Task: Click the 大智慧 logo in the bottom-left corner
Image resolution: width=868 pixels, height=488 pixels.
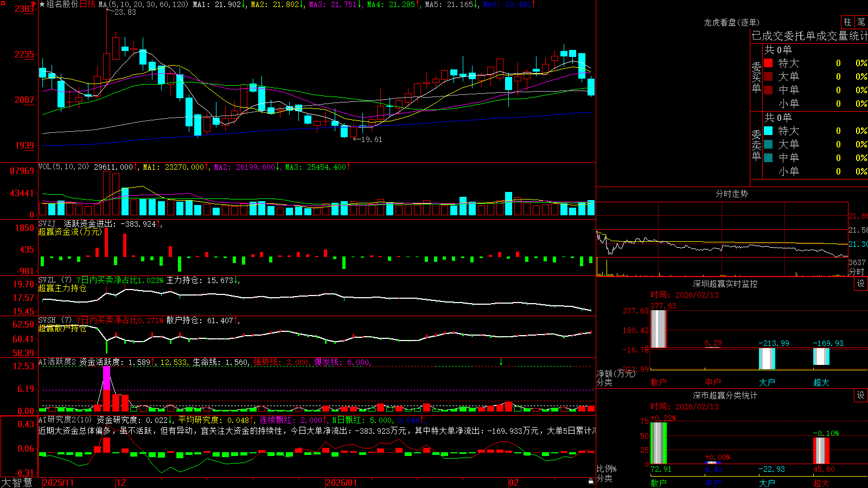Action: pos(17,483)
